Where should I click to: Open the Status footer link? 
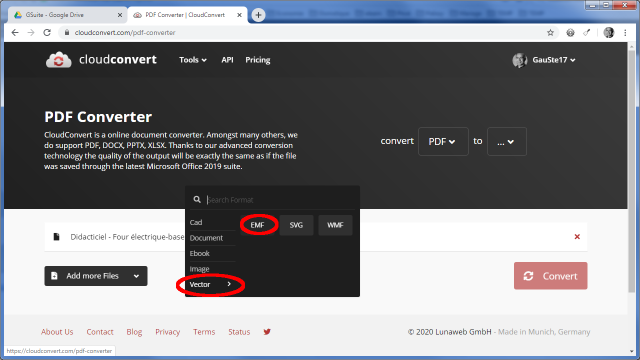(x=239, y=332)
